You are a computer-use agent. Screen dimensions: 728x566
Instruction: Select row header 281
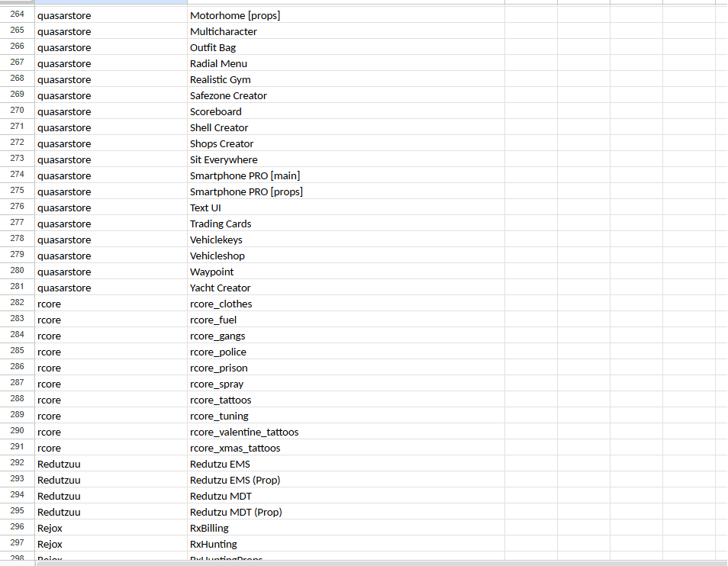click(x=18, y=287)
